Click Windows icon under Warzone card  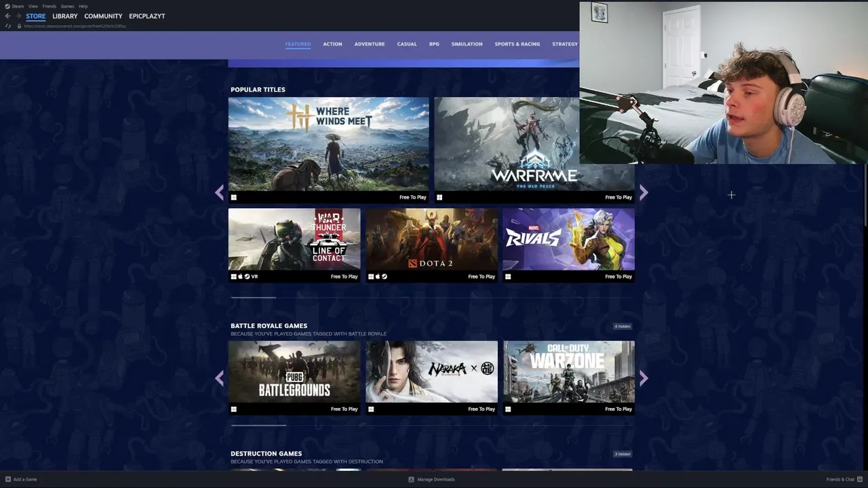(508, 409)
